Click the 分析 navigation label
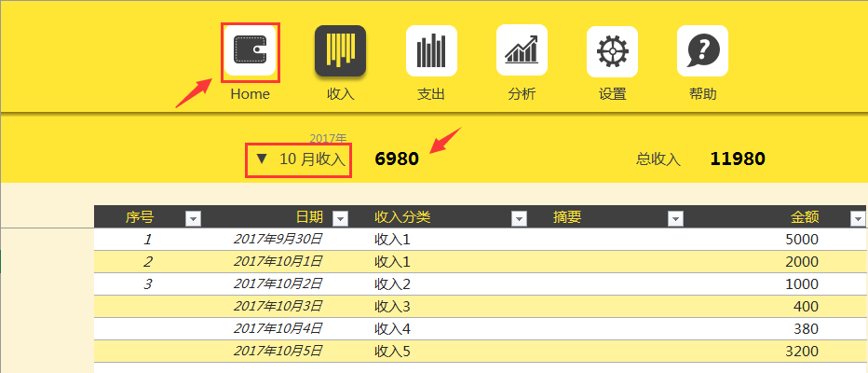Image resolution: width=868 pixels, height=373 pixels. (x=522, y=93)
